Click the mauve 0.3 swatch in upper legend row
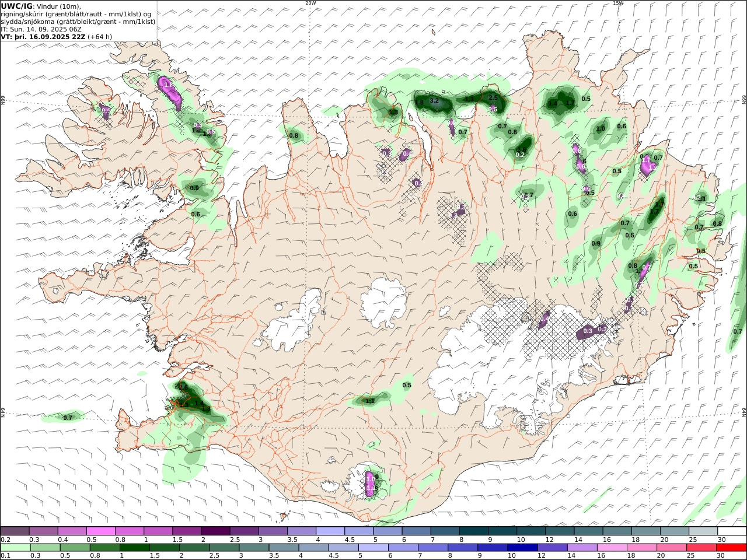Screen dimensions: 747x560 click(44, 531)
